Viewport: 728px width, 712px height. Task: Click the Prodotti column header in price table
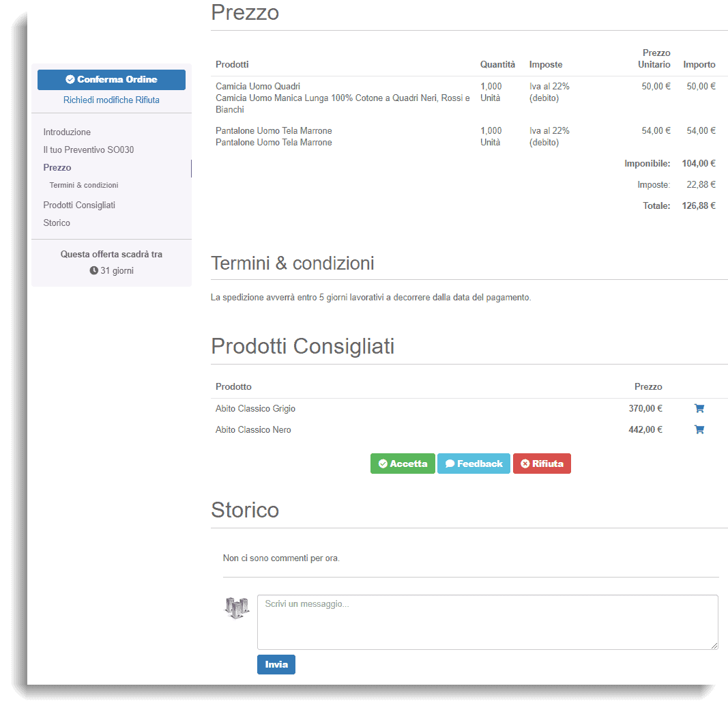[232, 65]
